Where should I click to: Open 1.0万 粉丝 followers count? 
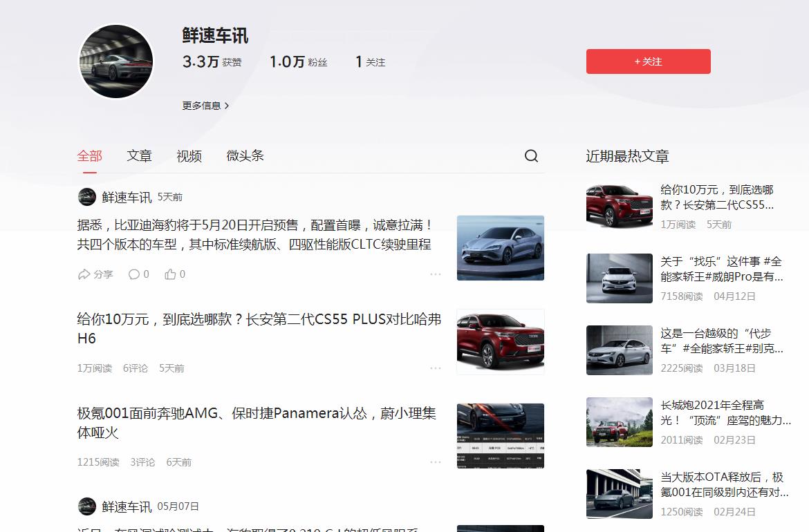point(298,62)
